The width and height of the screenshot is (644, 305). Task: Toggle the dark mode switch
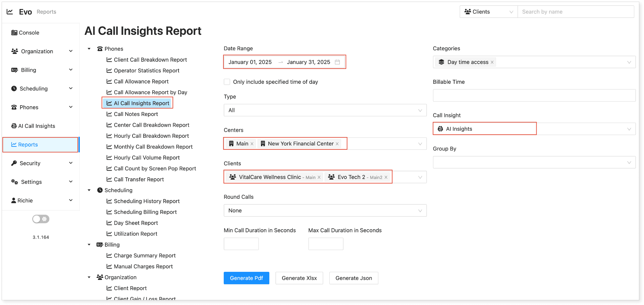(x=41, y=219)
